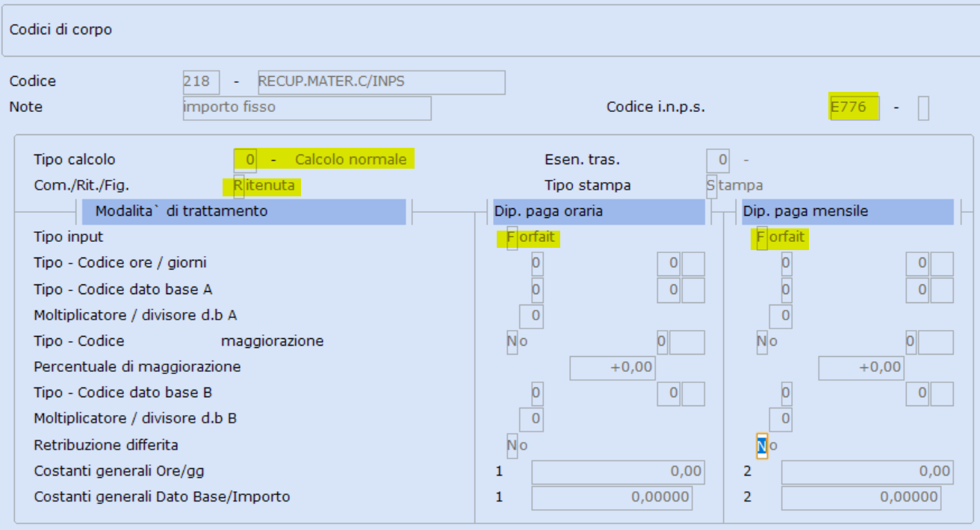This screenshot has height=530, width=980.
Task: Click the Tipo stampa label
Action: click(588, 185)
